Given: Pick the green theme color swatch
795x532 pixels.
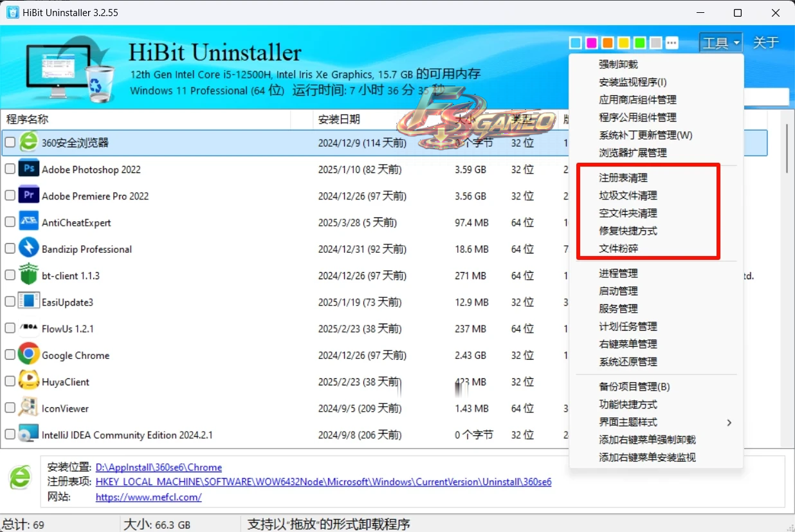Looking at the screenshot, I should [x=640, y=43].
